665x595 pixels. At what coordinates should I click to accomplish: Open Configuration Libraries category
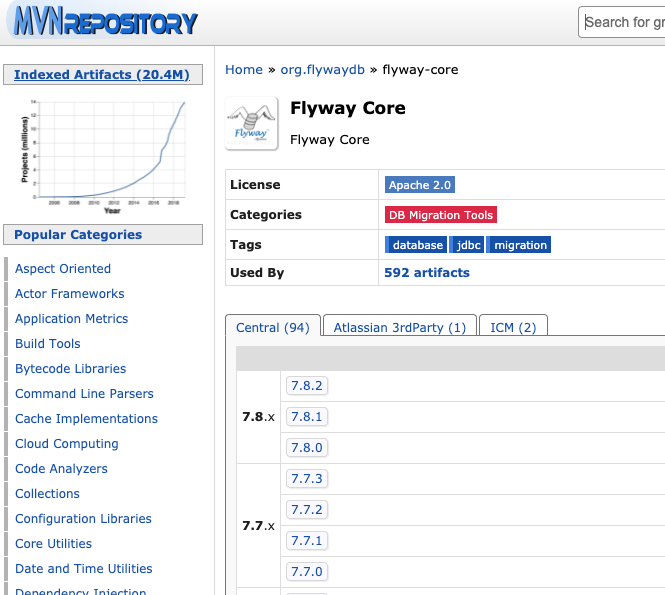click(x=83, y=519)
